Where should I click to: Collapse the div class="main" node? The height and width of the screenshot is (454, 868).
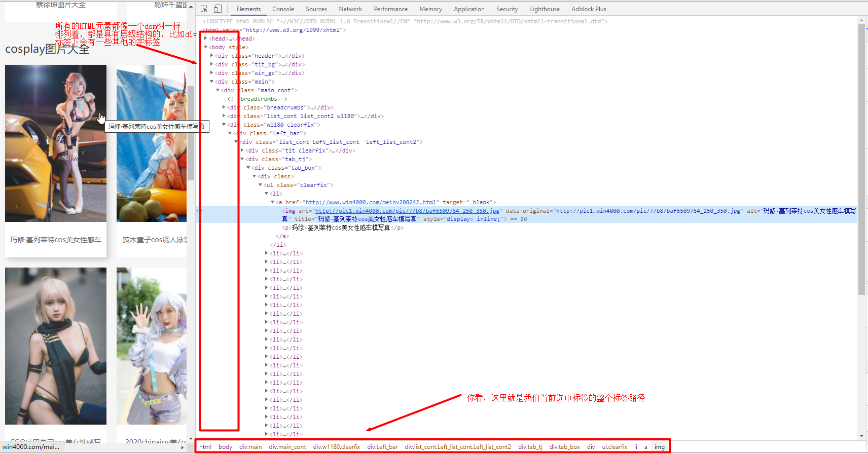pos(212,82)
